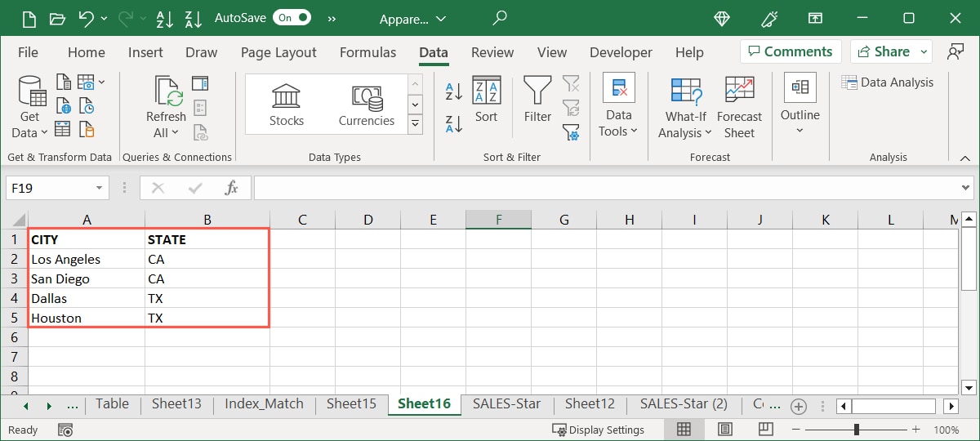Open the File menu
980x441 pixels.
28,52
